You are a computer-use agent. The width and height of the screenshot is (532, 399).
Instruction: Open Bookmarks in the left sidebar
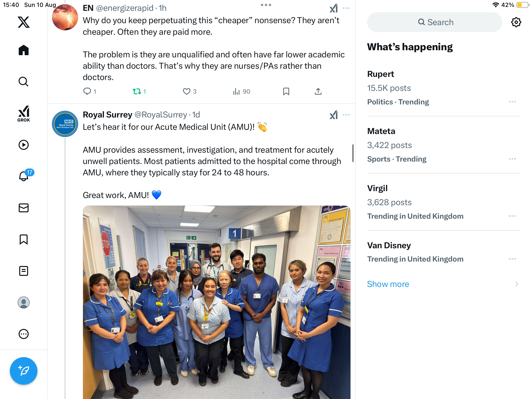pyautogui.click(x=24, y=239)
